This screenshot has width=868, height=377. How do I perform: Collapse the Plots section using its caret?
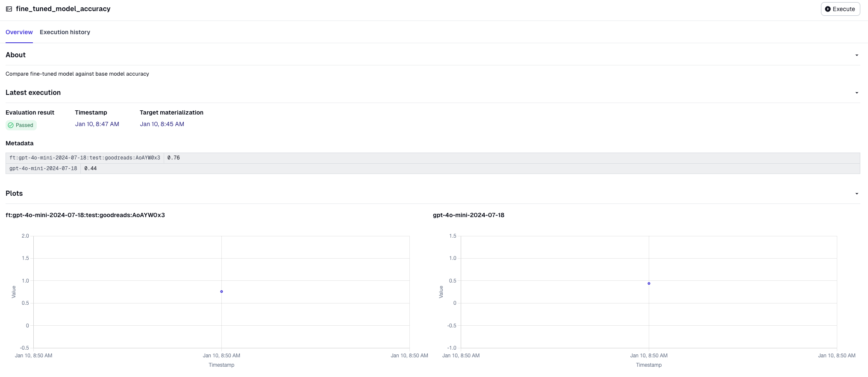(856, 194)
